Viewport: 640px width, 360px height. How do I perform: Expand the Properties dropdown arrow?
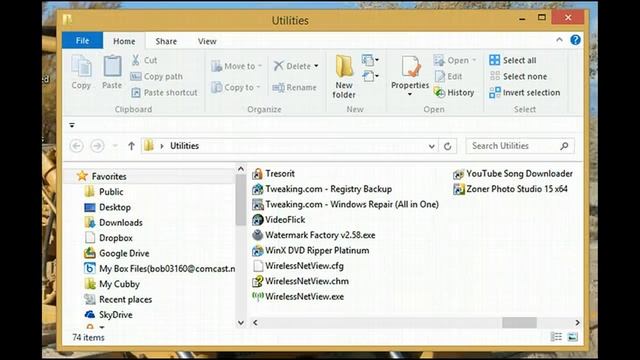410,94
